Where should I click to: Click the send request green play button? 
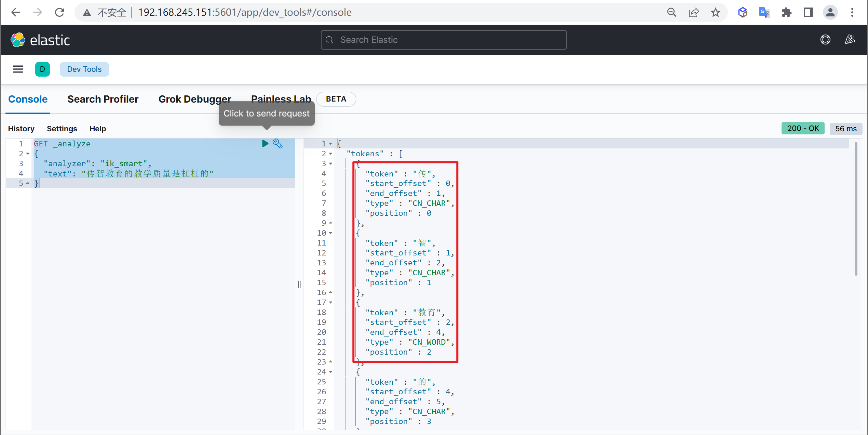(x=265, y=143)
